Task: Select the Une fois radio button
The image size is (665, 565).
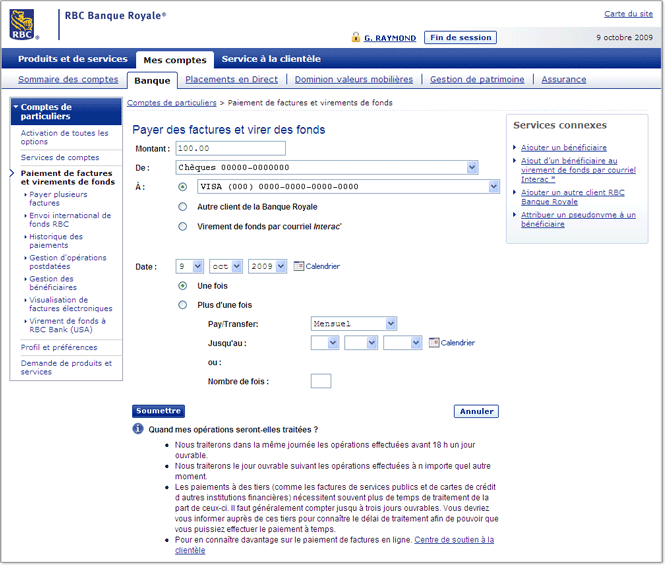Action: (x=182, y=286)
